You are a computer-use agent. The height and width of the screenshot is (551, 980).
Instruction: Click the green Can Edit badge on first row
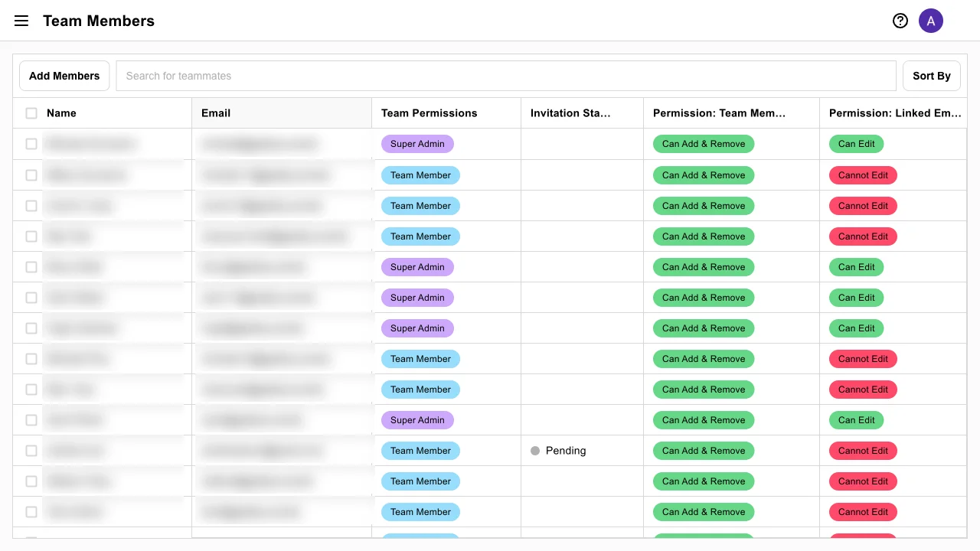856,144
